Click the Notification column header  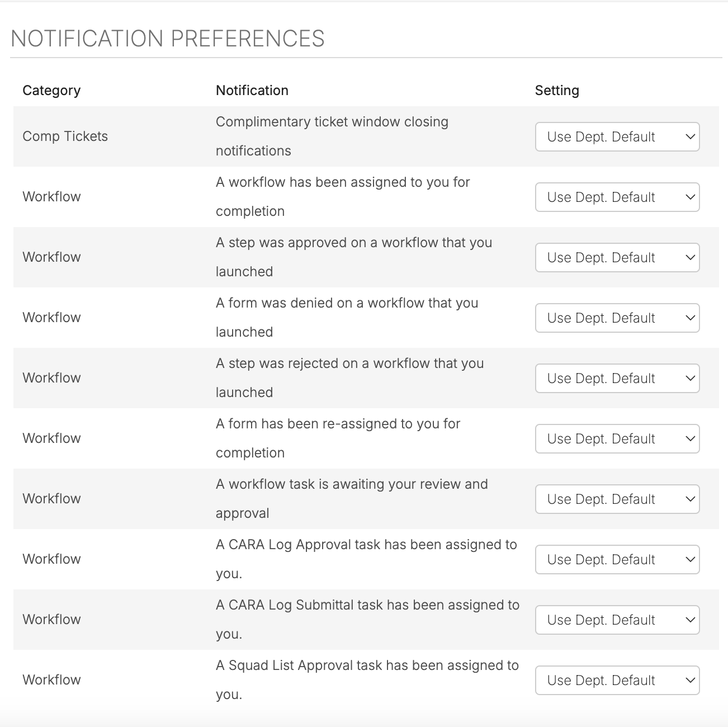[252, 91]
